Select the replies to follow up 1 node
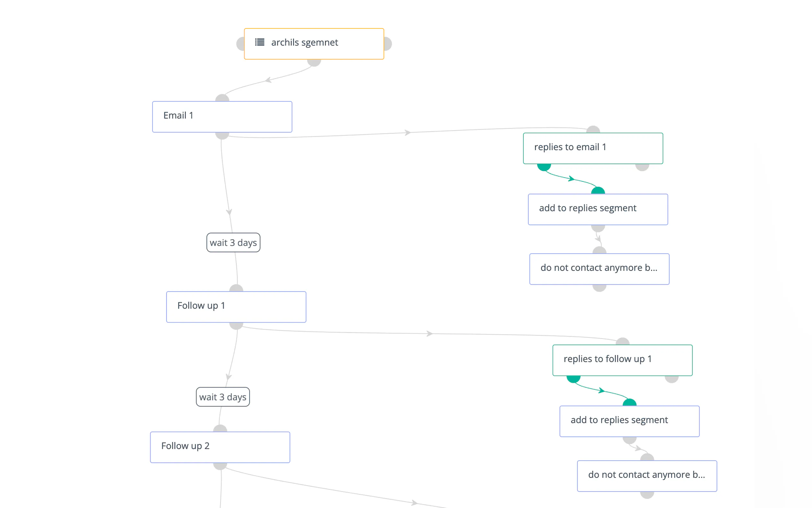This screenshot has height=508, width=812. tap(622, 360)
